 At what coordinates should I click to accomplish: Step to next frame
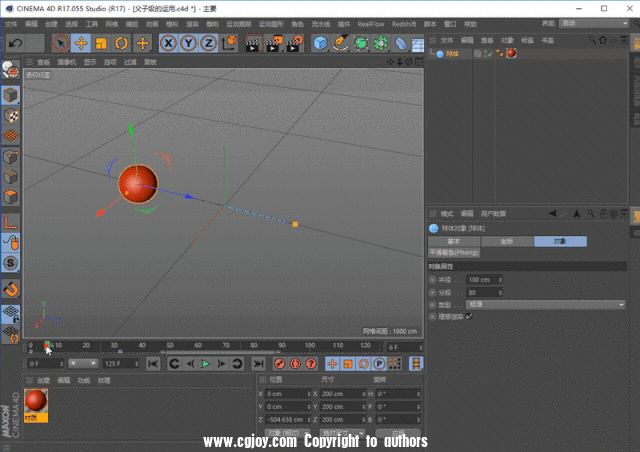click(221, 363)
